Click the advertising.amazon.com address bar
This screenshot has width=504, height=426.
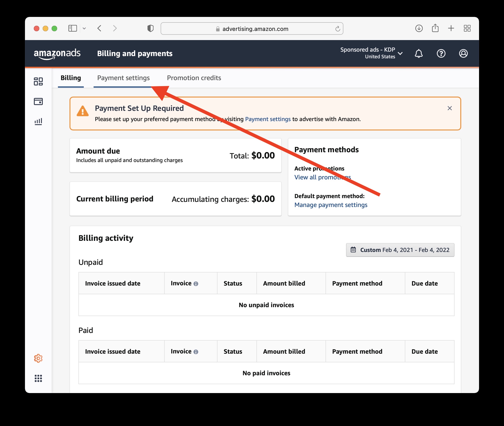click(x=252, y=29)
